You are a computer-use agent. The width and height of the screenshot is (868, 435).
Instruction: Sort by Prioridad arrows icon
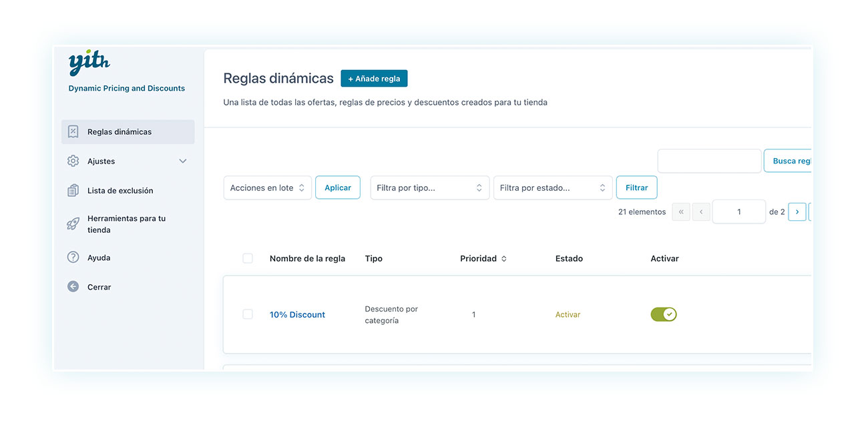[x=504, y=258]
